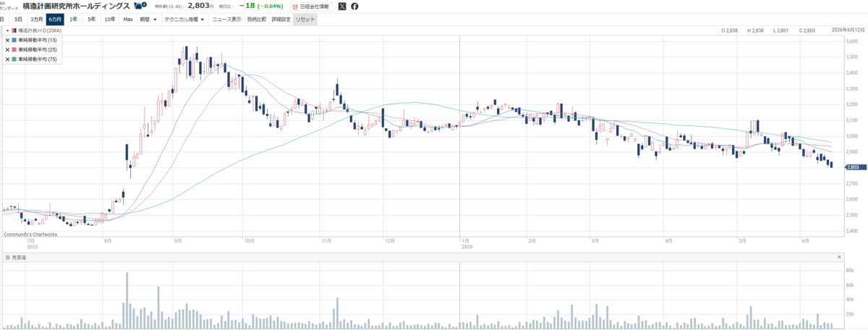This screenshot has width=868, height=331.
Task: Click open price value O 2,838
Action: 729,30
